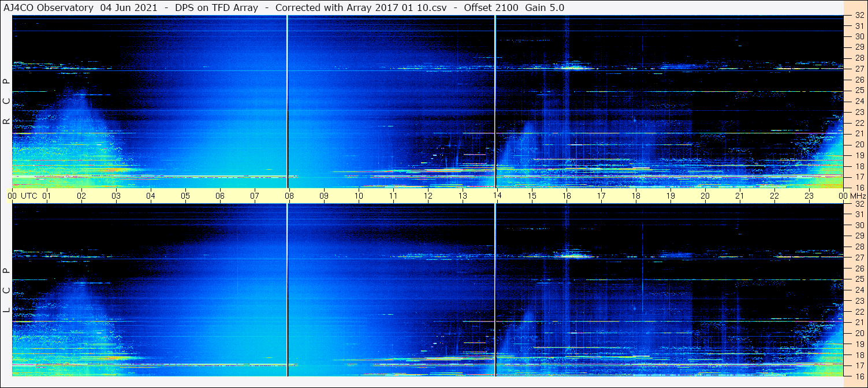Screen dimensions: 868x388
Task: Click the 04 UTC hour label
Action: click(151, 196)
